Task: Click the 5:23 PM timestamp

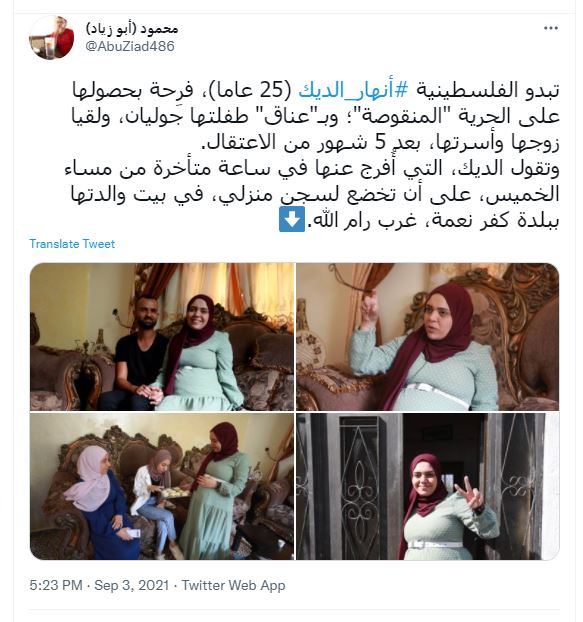Action: pos(56,586)
